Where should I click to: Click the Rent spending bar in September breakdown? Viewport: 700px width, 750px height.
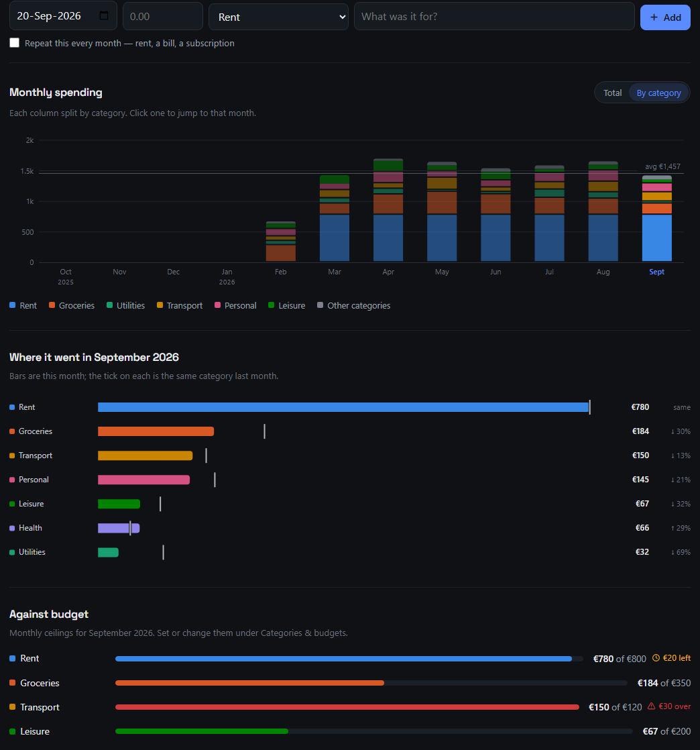point(343,407)
